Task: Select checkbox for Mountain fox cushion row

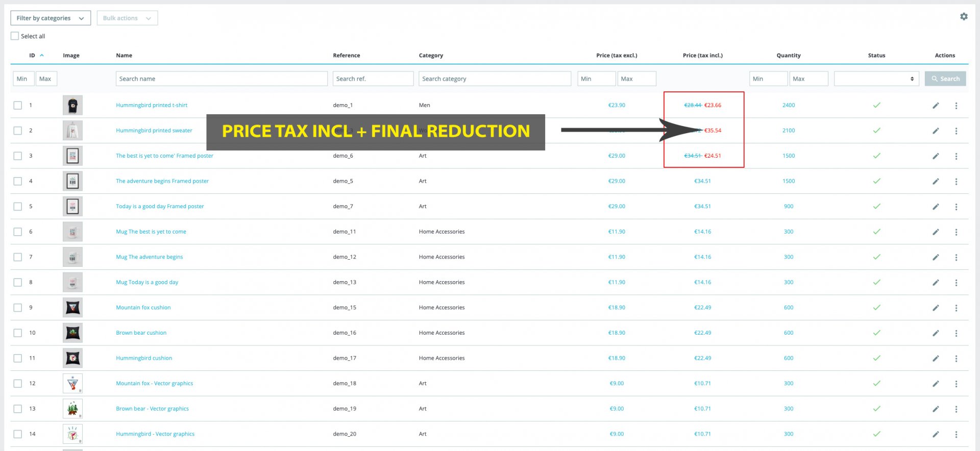Action: [x=18, y=308]
